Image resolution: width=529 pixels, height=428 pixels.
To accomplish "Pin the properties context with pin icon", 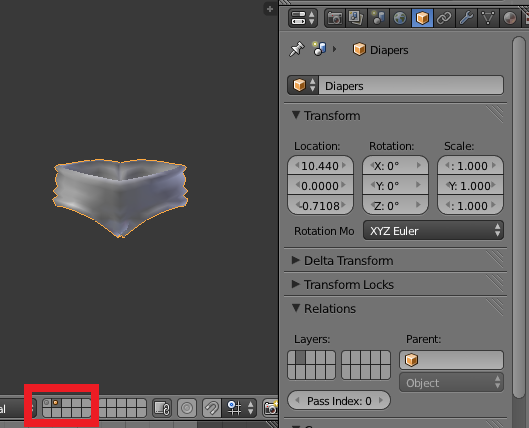I will point(297,49).
